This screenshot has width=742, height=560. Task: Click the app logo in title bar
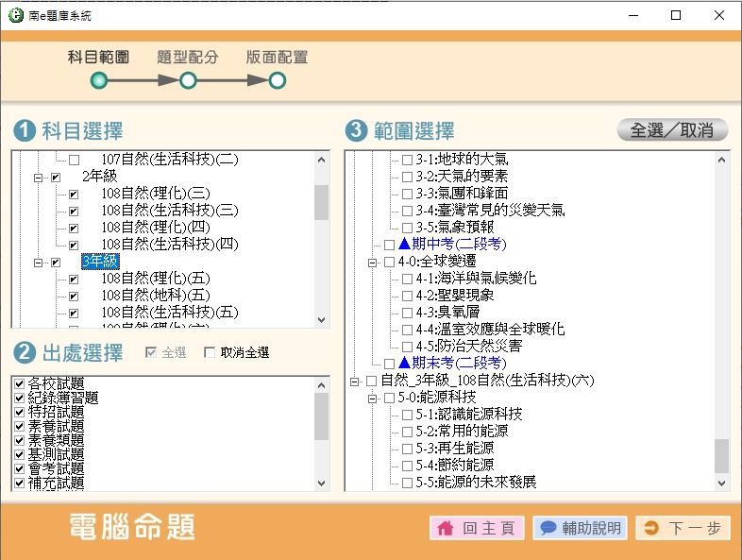tap(13, 15)
